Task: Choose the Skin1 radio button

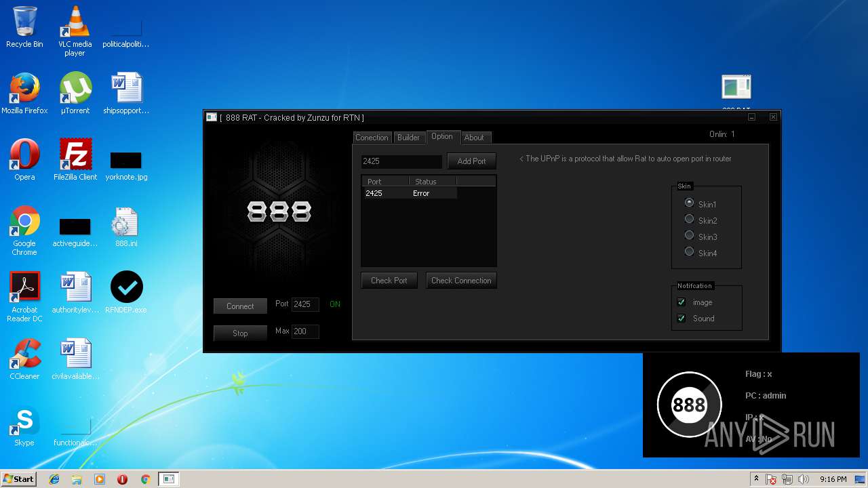Action: [689, 203]
